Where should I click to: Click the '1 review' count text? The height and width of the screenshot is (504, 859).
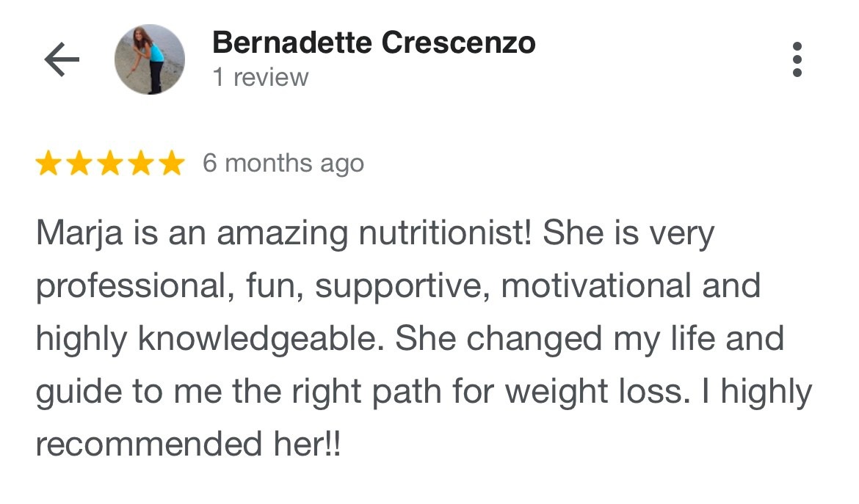coord(260,77)
